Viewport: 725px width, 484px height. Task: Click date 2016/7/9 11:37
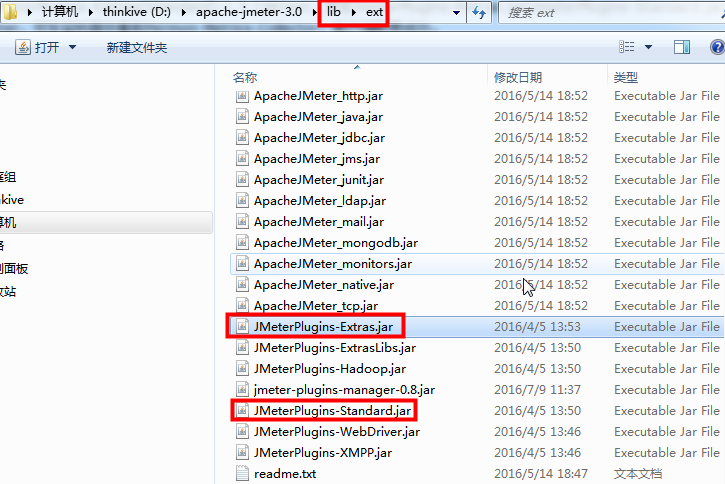(x=537, y=390)
